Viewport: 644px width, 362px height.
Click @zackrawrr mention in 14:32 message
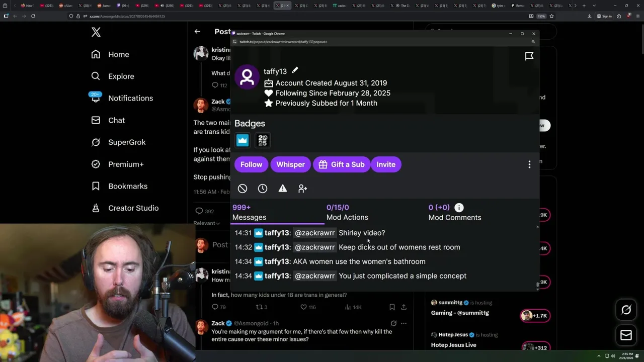pyautogui.click(x=314, y=247)
